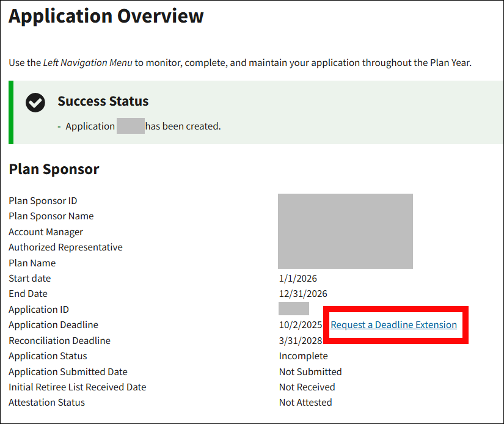Click the Application Deadline date 10/2/2025
Screen dimensions: 504x424
point(301,325)
